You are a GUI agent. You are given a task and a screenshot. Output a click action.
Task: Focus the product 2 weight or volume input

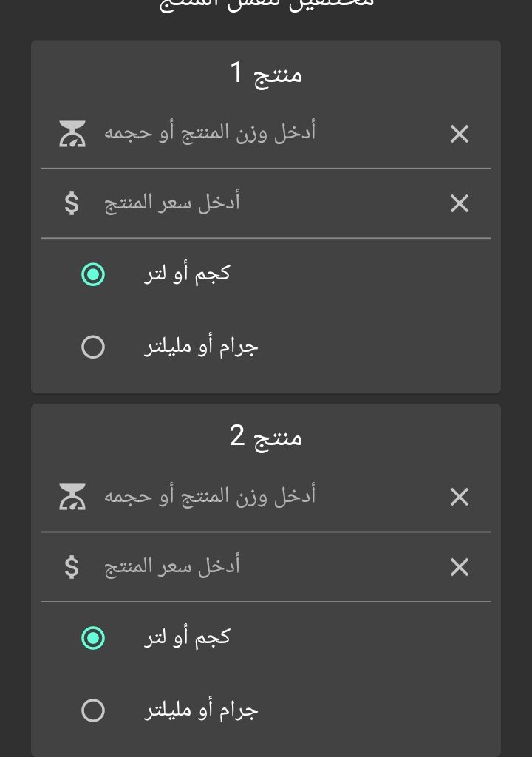pyautogui.click(x=266, y=497)
